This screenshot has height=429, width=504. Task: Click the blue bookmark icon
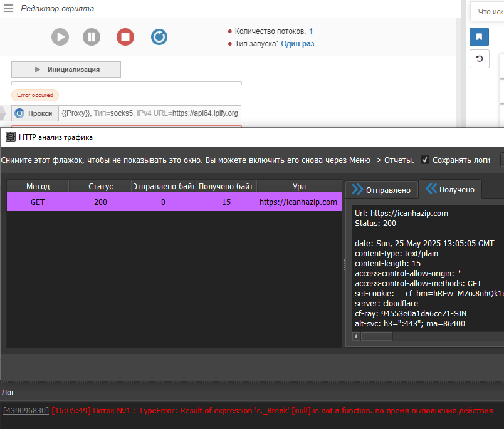[x=479, y=37]
